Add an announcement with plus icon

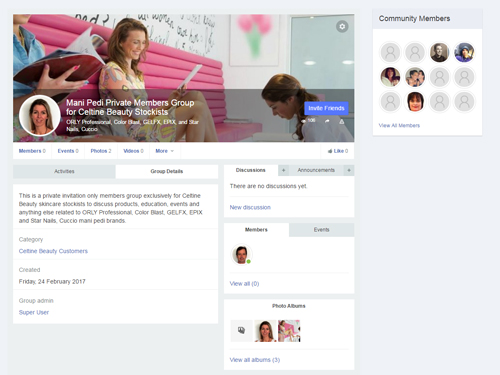tap(349, 170)
